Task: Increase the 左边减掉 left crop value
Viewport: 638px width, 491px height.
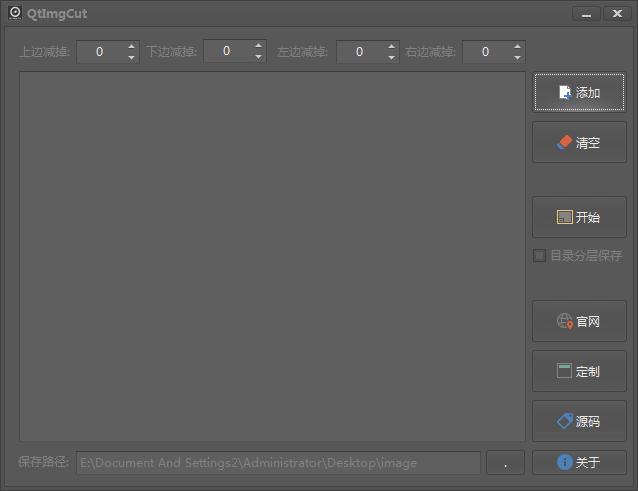Action: 391,46
